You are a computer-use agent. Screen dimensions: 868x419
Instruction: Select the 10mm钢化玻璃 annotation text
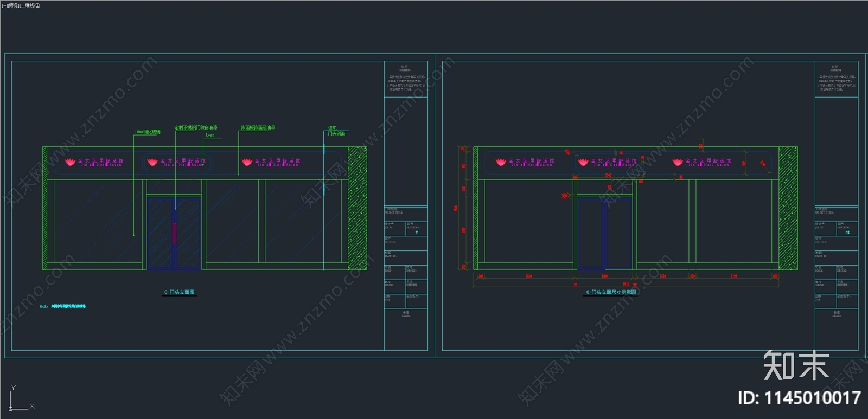[x=148, y=132]
